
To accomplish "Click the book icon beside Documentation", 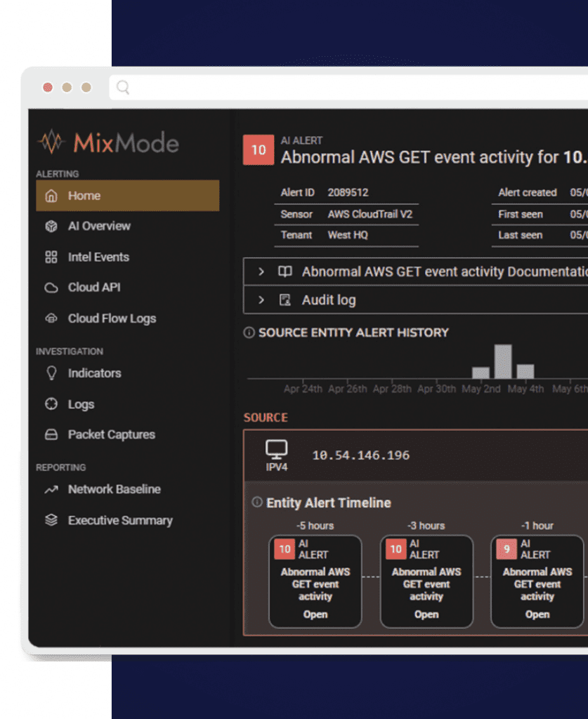I will click(x=285, y=272).
